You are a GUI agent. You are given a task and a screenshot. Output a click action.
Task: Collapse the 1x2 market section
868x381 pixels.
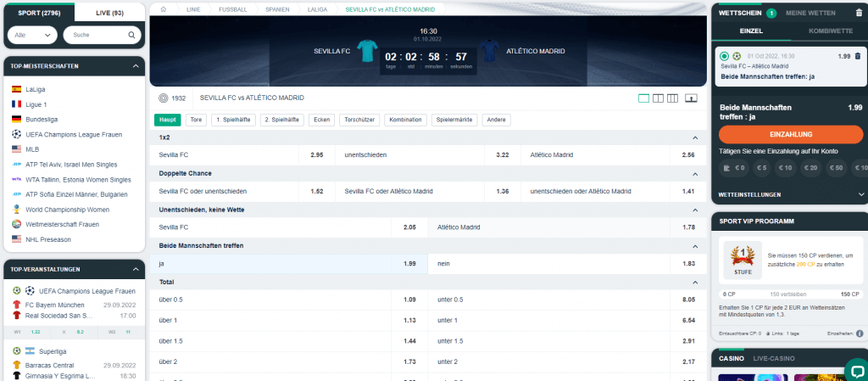pyautogui.click(x=695, y=137)
